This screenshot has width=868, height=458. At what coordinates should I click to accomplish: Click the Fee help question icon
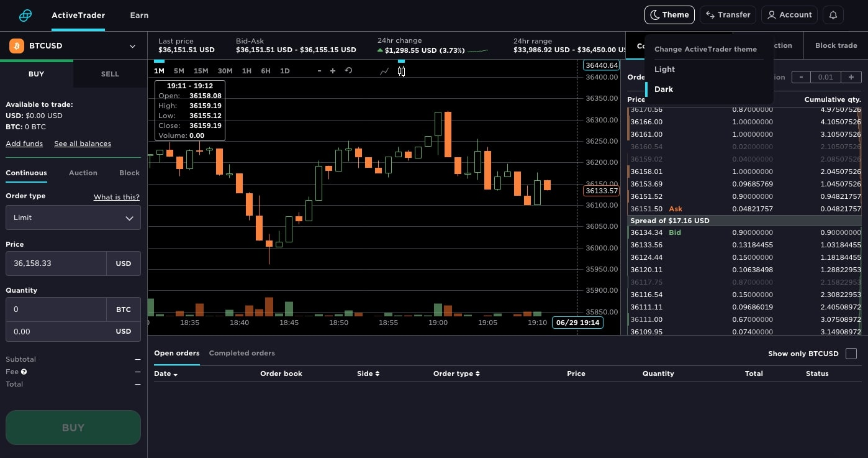tap(24, 372)
